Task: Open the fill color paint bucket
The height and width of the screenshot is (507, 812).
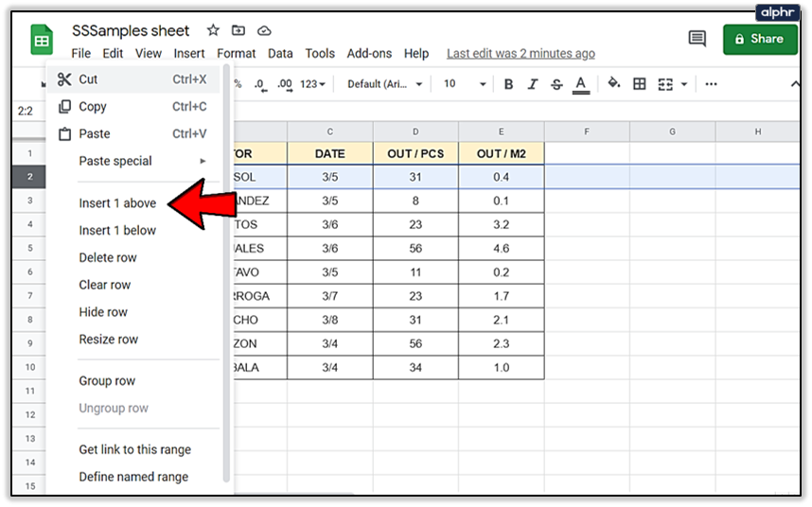Action: [613, 83]
